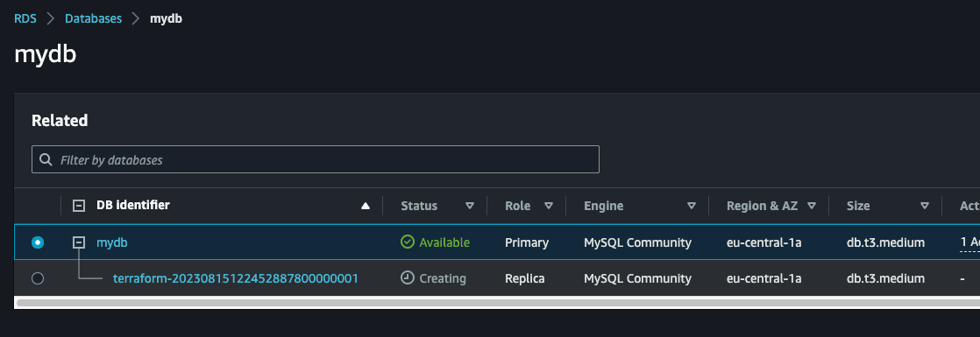Click the horizontal scrollbar under the table

(498, 303)
